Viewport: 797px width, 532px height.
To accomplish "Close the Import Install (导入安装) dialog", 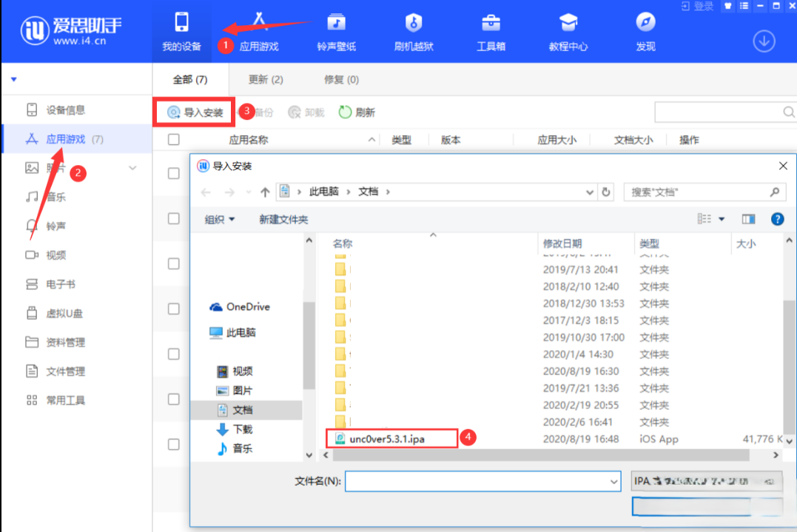I will [x=783, y=166].
